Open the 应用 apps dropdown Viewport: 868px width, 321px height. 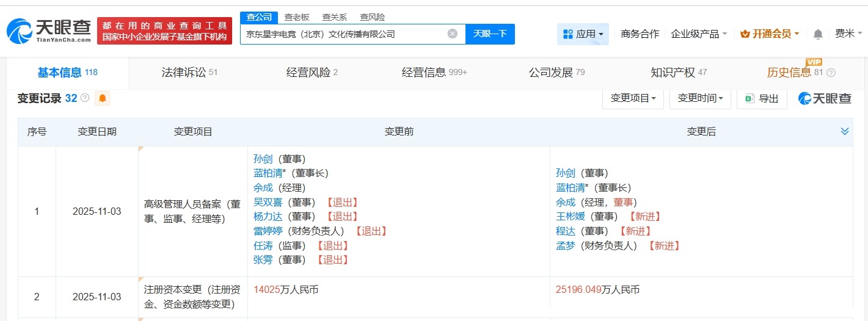click(x=583, y=34)
